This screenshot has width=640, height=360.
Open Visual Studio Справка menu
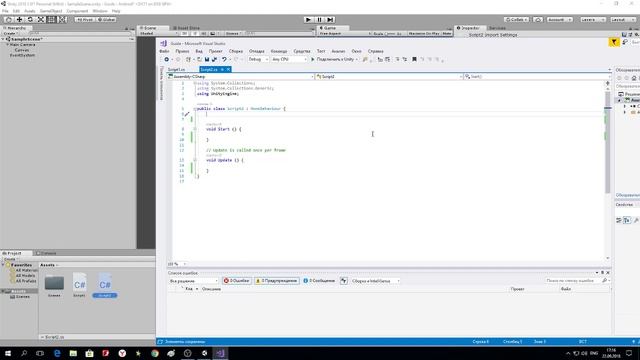[x=376, y=51]
